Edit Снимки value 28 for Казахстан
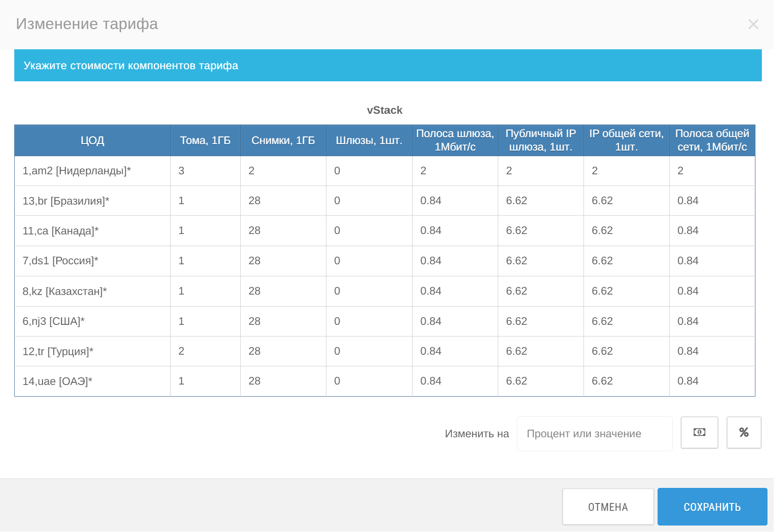The image size is (774, 532). coord(283,291)
